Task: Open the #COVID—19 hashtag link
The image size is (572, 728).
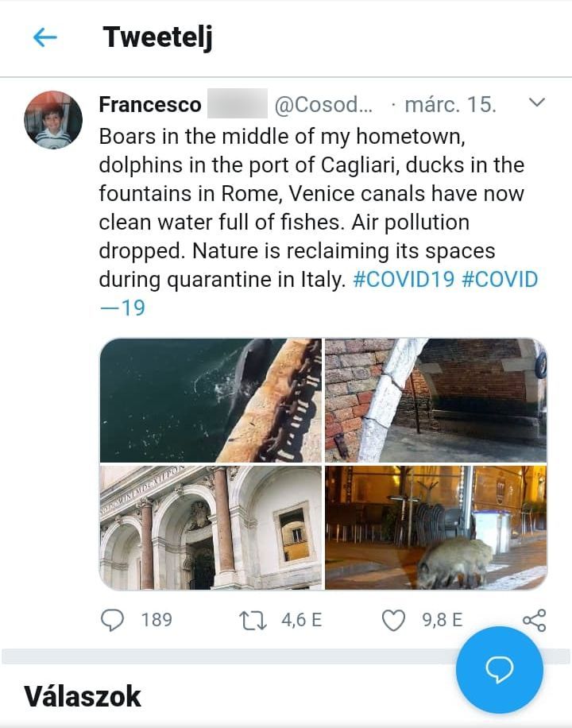Action: coord(319,293)
